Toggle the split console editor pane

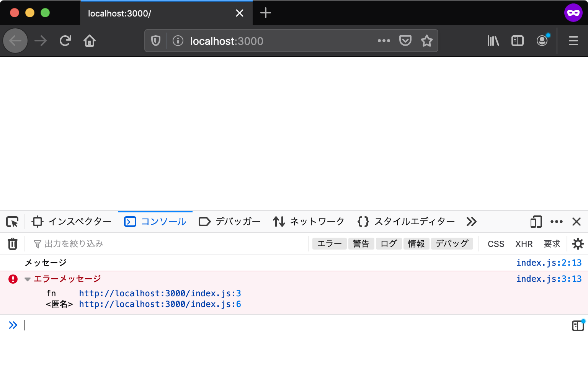click(577, 325)
